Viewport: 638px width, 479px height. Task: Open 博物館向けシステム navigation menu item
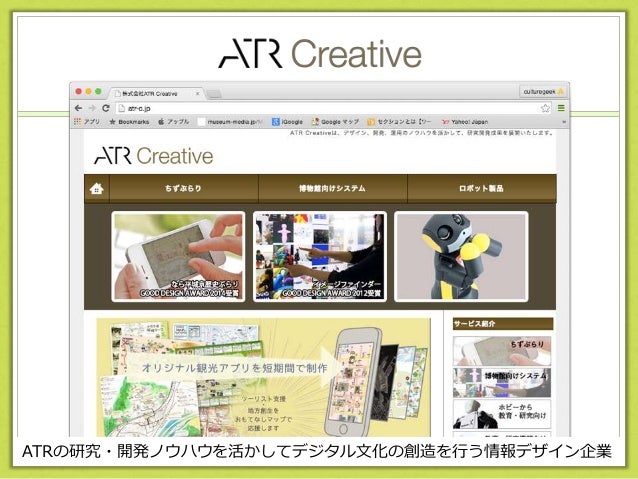click(332, 188)
